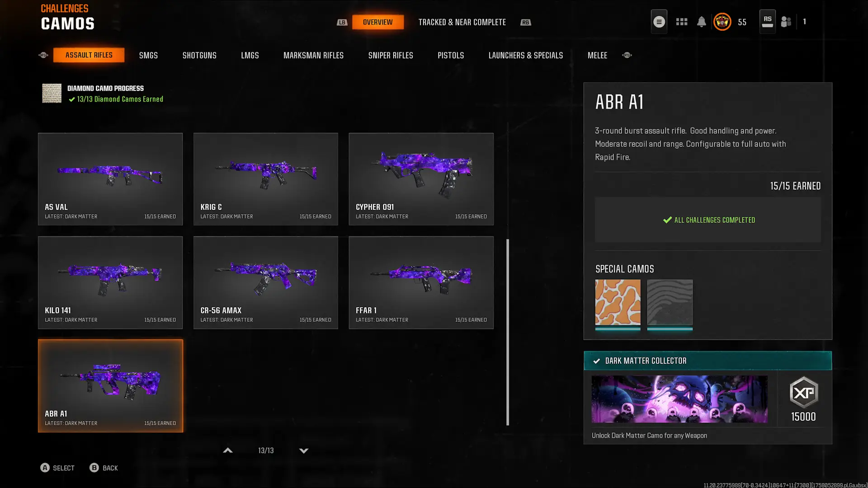Open the social party icon
This screenshot has height=488, width=868.
(x=786, y=22)
